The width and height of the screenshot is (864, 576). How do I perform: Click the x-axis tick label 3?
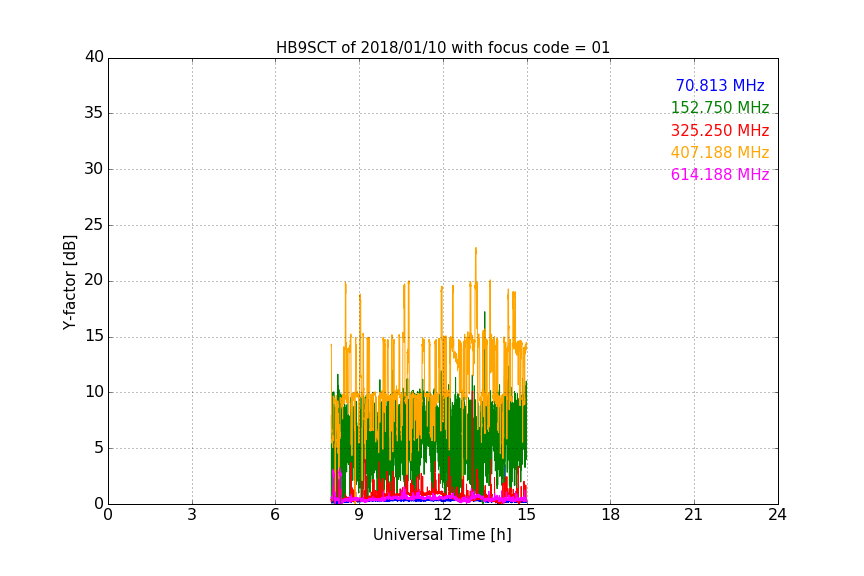point(192,515)
